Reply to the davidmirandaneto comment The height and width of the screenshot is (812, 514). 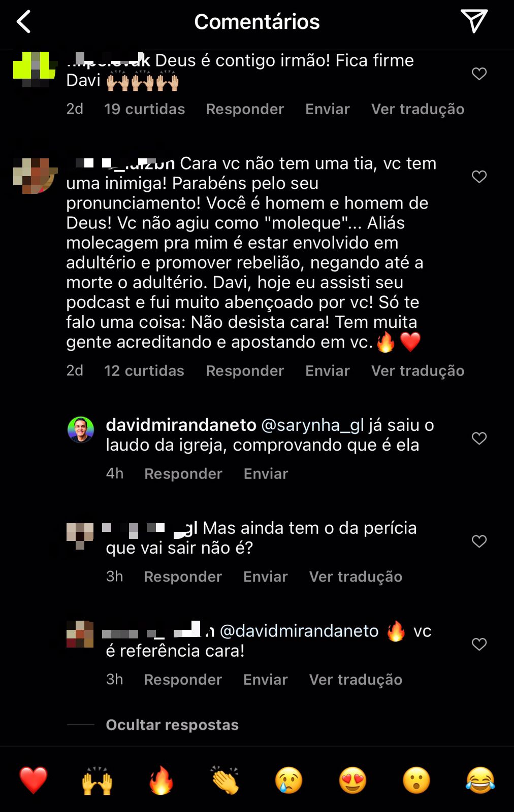coord(183,473)
